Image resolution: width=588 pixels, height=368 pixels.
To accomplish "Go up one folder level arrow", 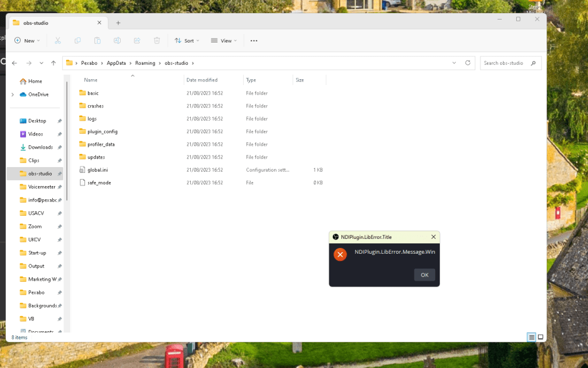I will click(53, 63).
